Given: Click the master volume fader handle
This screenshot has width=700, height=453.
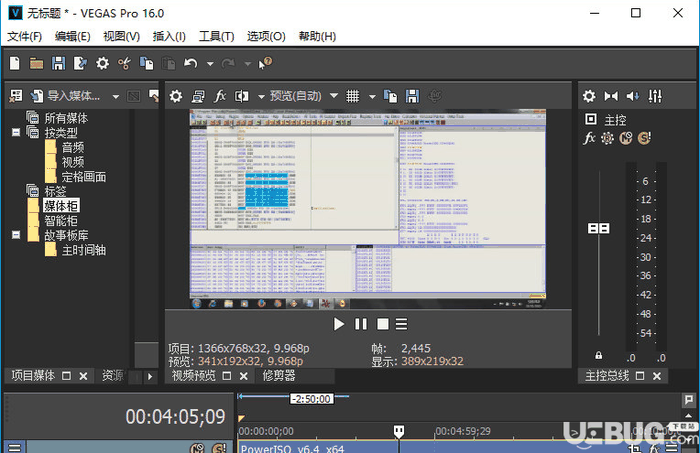Looking at the screenshot, I should pos(598,229).
